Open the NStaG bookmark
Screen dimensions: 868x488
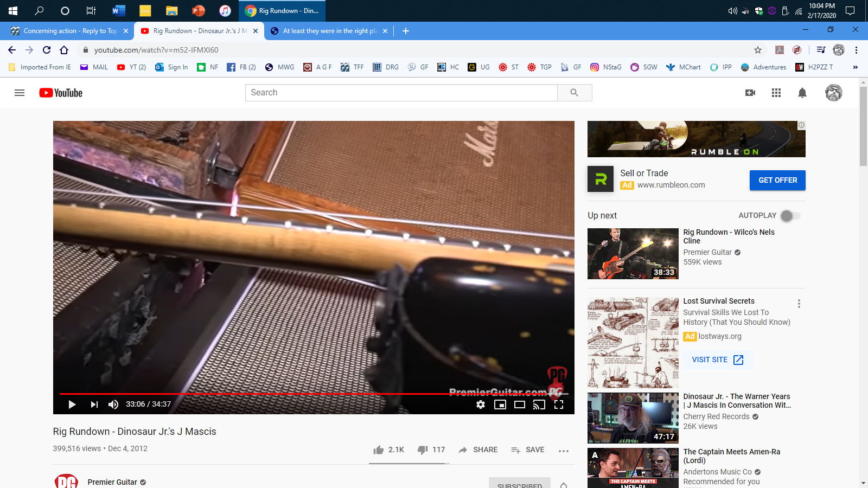606,67
